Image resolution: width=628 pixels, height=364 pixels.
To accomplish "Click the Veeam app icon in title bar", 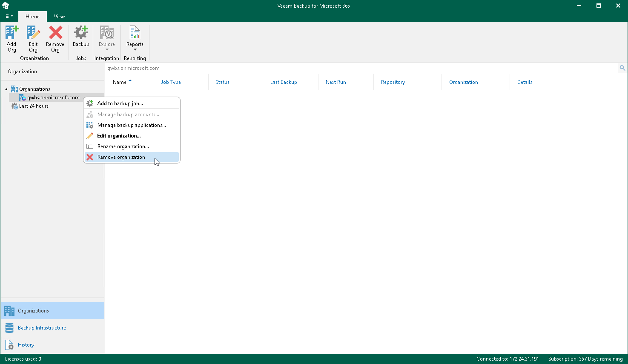I will coord(6,6).
